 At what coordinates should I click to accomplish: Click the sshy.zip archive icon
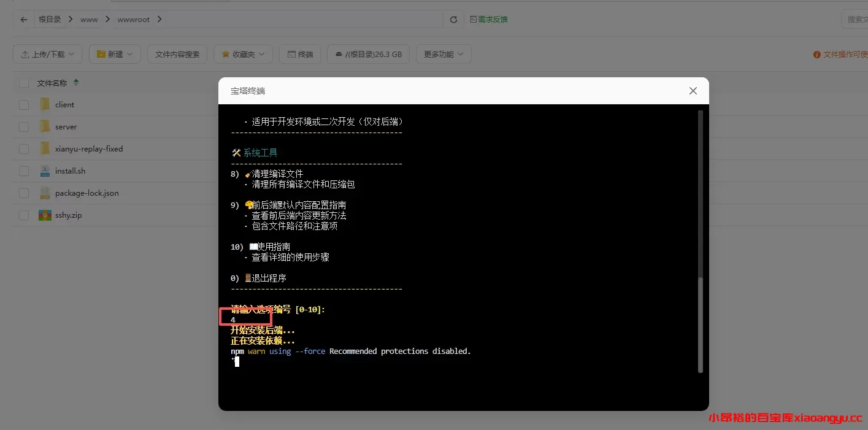pos(44,215)
